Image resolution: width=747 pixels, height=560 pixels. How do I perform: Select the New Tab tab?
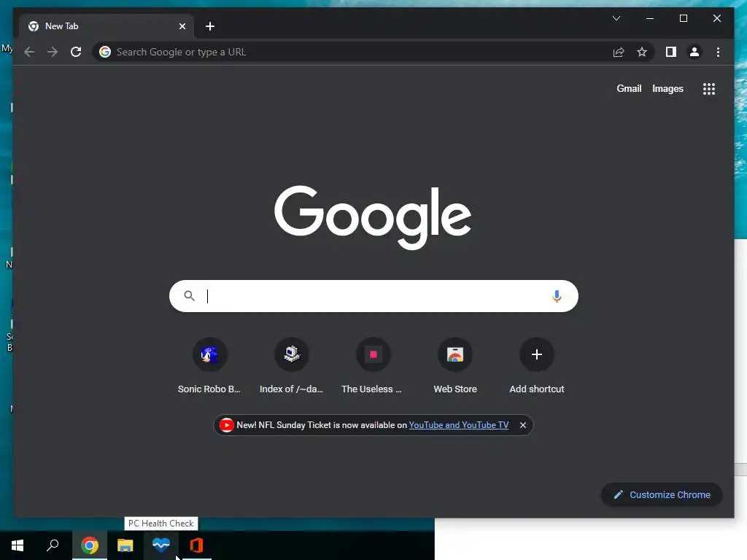pos(107,26)
